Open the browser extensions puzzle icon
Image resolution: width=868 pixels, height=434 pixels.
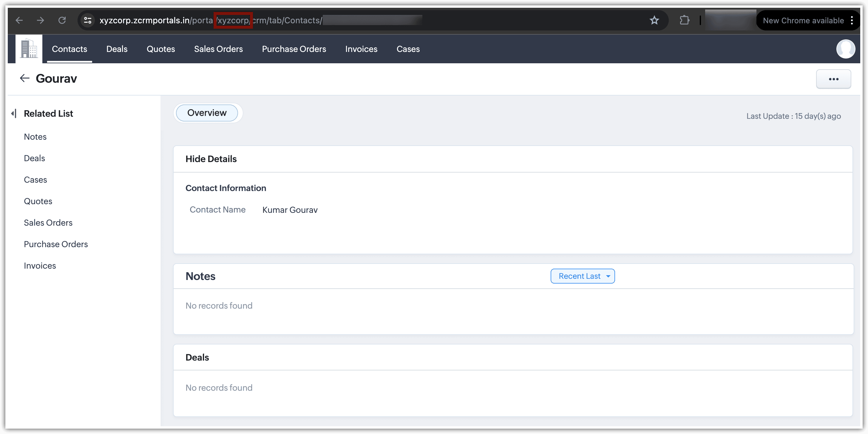pos(684,20)
